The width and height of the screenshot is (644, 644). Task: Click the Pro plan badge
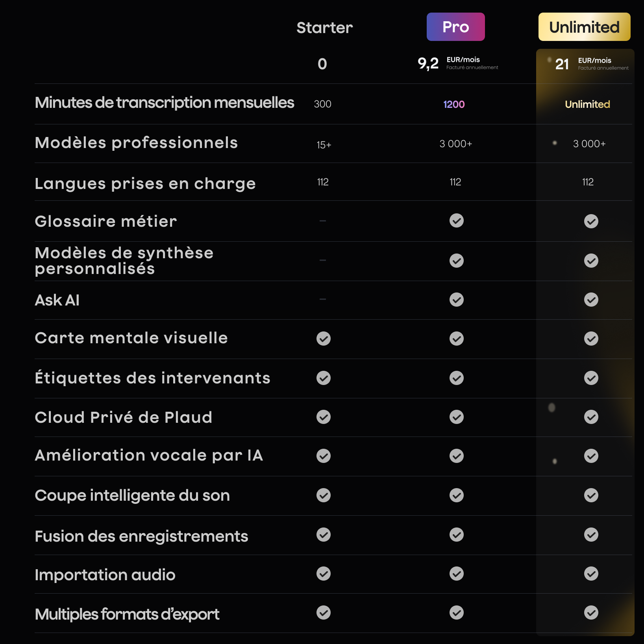[455, 27]
